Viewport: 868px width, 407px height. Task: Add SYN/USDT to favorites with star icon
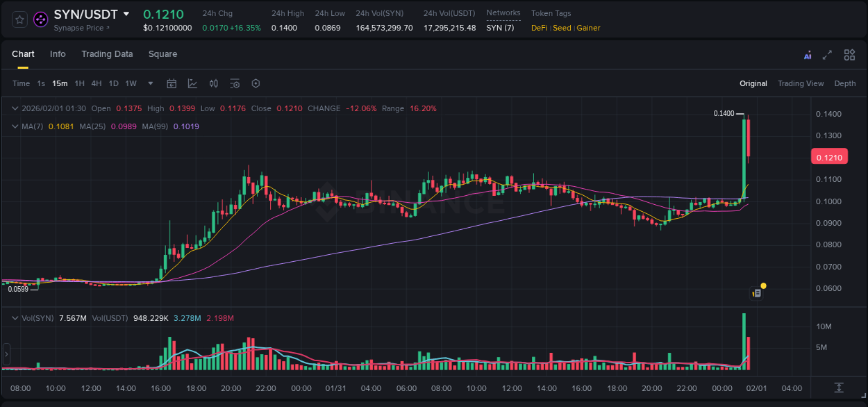coord(19,19)
